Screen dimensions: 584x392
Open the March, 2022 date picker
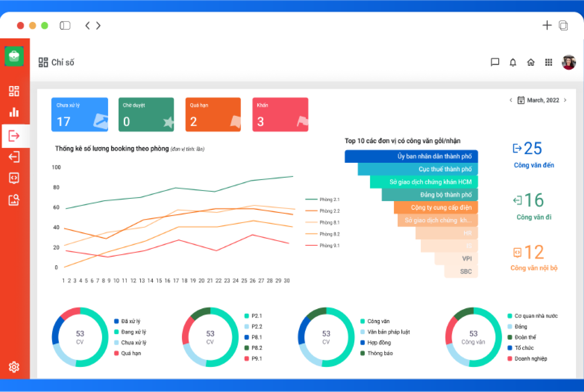pos(539,100)
